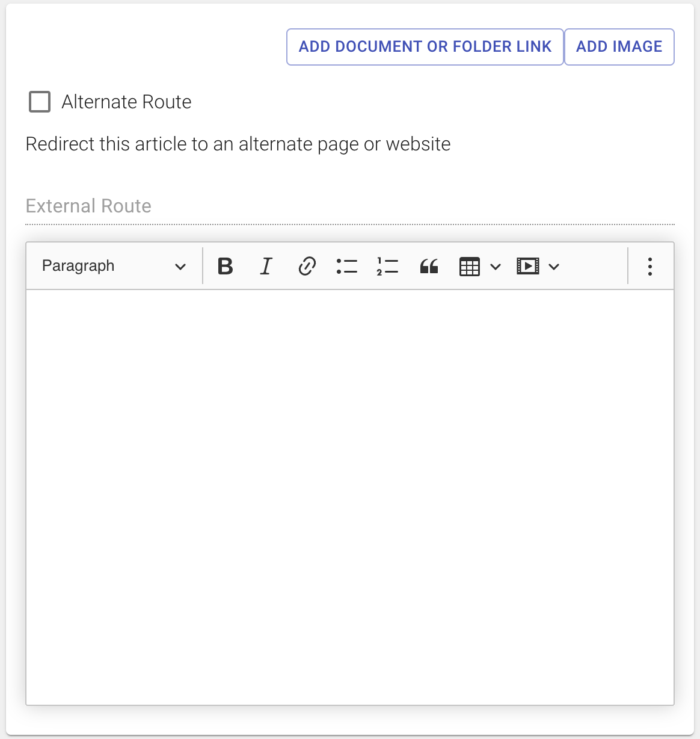Click the Add Image button
The image size is (700, 739).
tap(619, 47)
